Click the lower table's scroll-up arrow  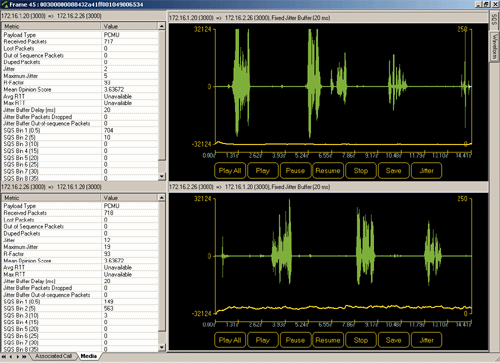[x=162, y=198]
